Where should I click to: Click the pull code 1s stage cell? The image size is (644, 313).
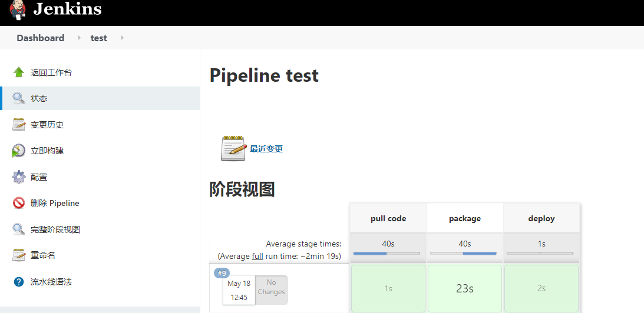(x=388, y=288)
